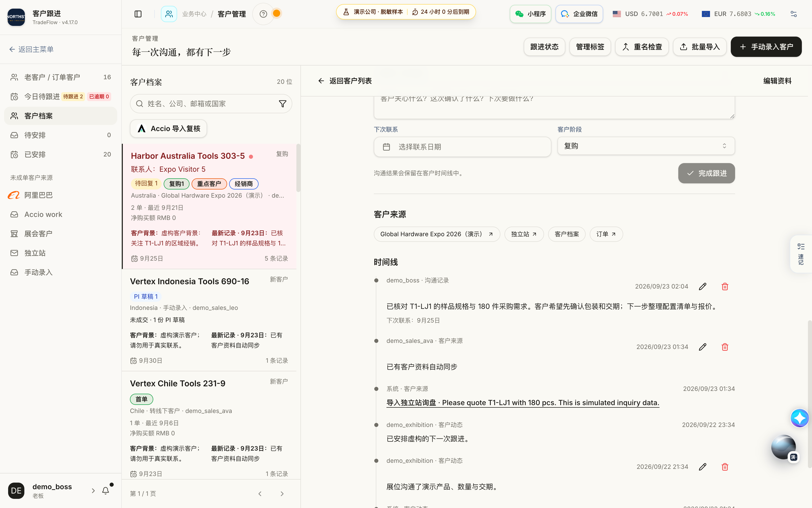Open 企业微信 button
Viewport: 812px width, 508px height.
579,14
